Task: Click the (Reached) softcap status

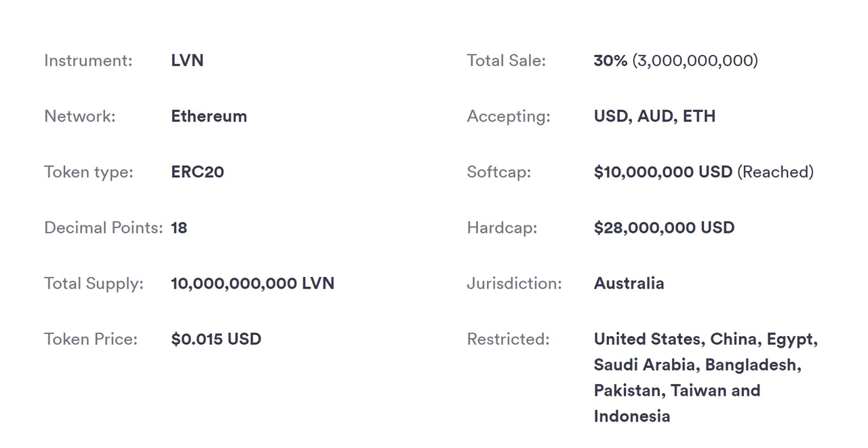Action: (x=775, y=172)
